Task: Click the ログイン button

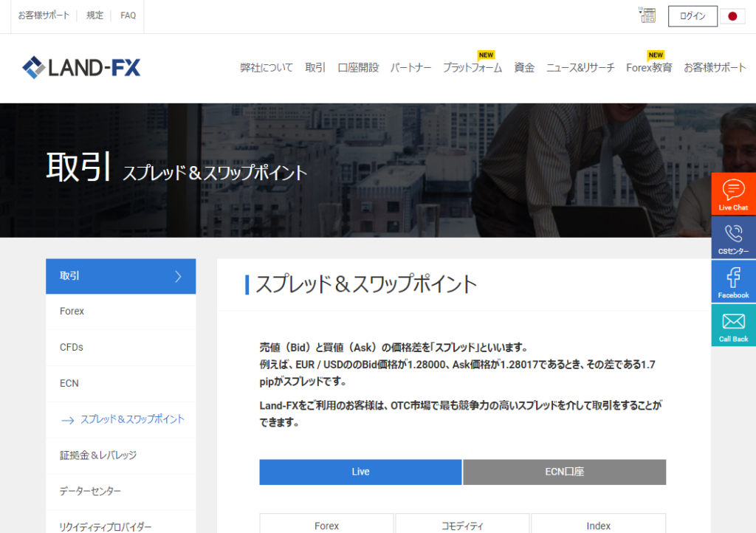Action: coord(693,16)
